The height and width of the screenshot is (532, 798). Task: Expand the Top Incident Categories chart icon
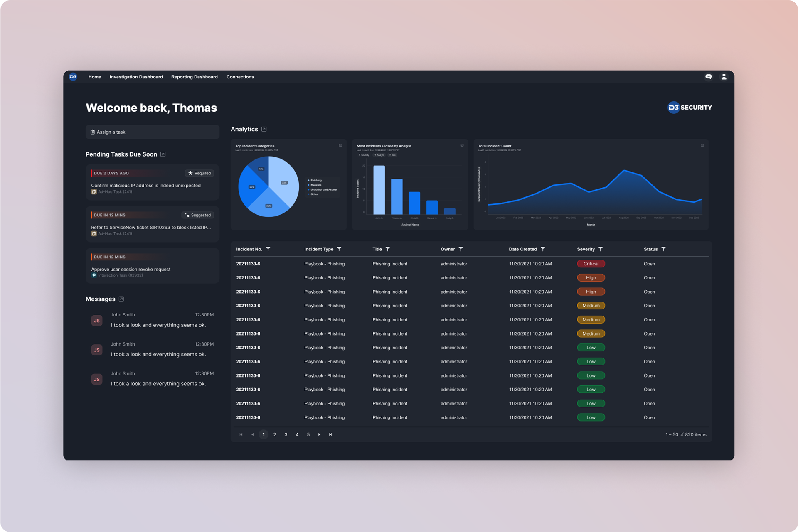(340, 145)
